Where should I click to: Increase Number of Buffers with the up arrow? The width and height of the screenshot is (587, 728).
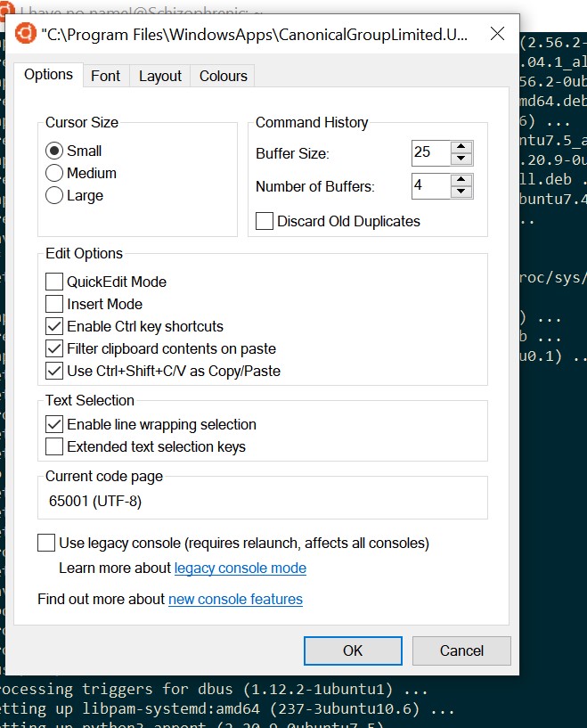point(461,180)
